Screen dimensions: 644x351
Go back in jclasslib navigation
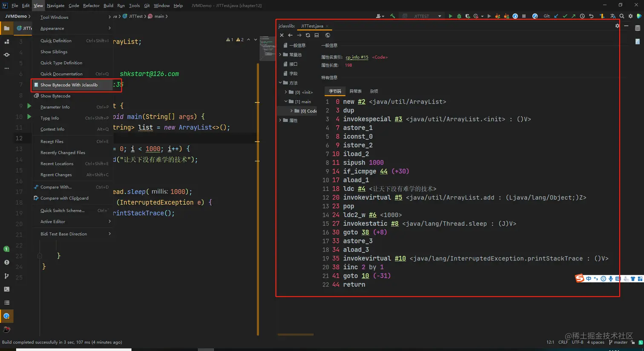tap(290, 35)
